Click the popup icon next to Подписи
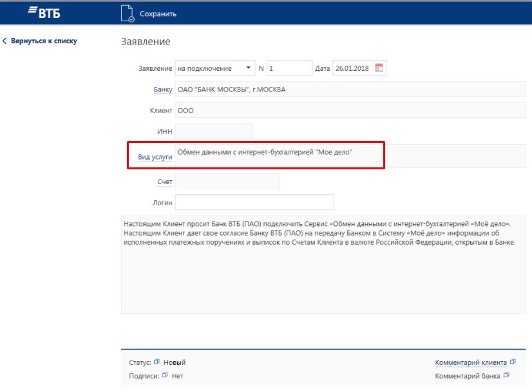532x392 pixels. [x=165, y=375]
